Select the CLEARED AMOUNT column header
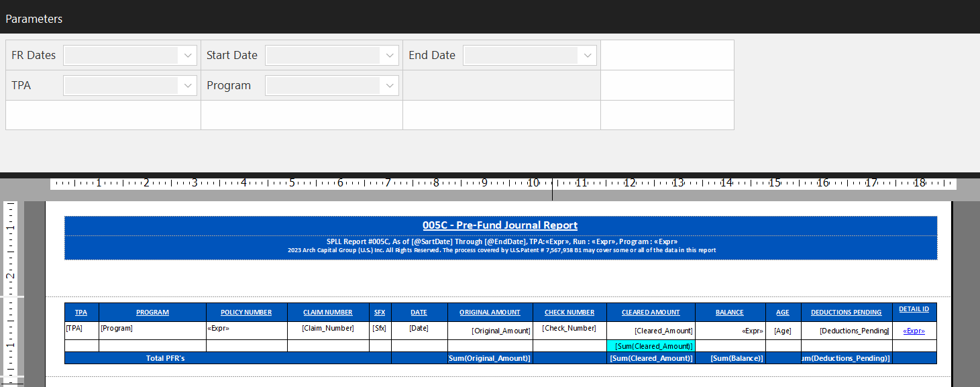 tap(651, 313)
